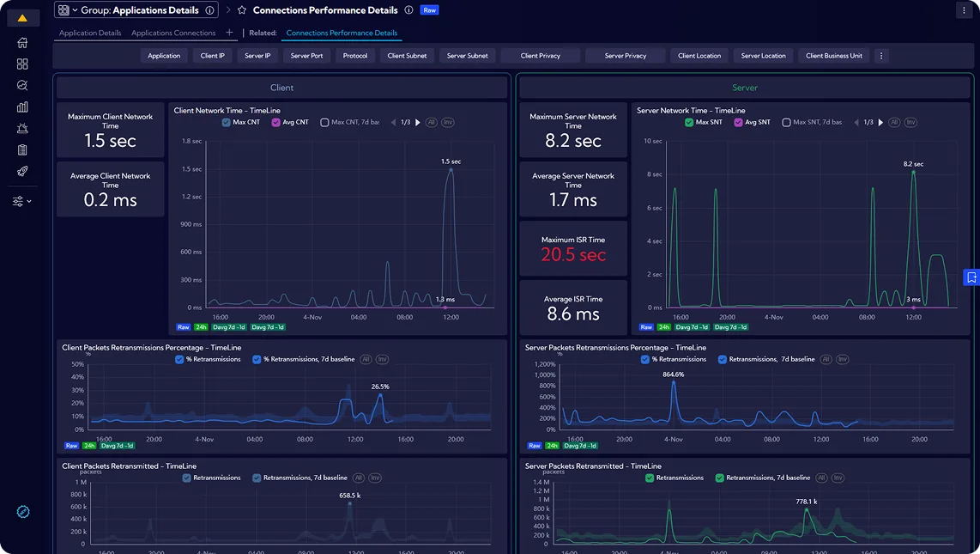
Task: Click the bar chart icon in sidebar
Action: click(x=22, y=107)
